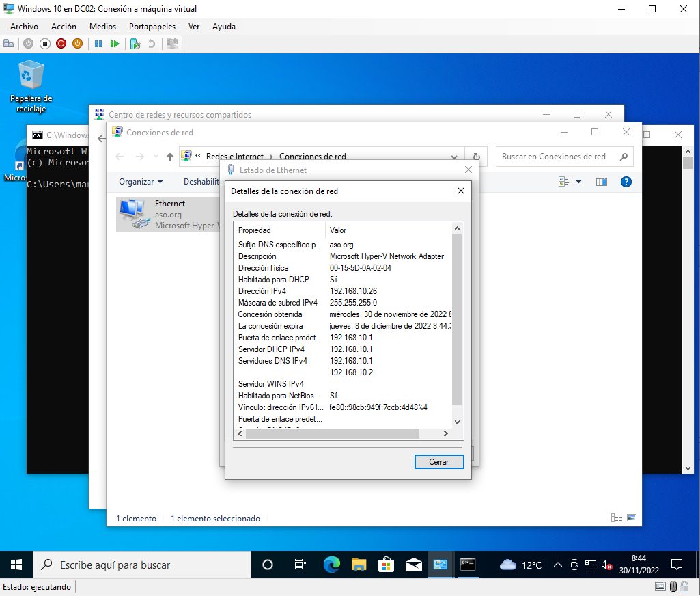Switch to the details view in the status bar
700x596 pixels.
617,519
